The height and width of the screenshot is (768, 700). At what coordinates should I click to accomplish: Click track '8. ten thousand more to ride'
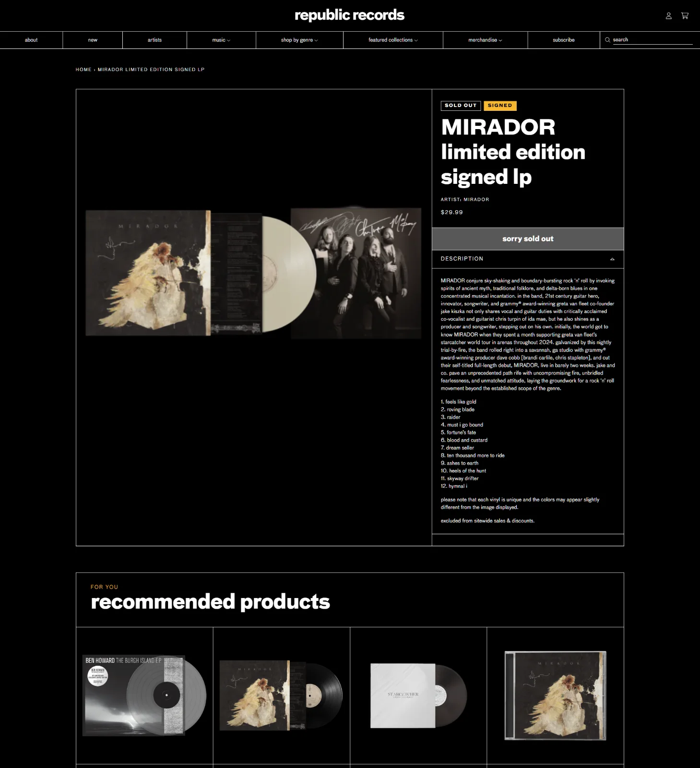pyautogui.click(x=473, y=456)
